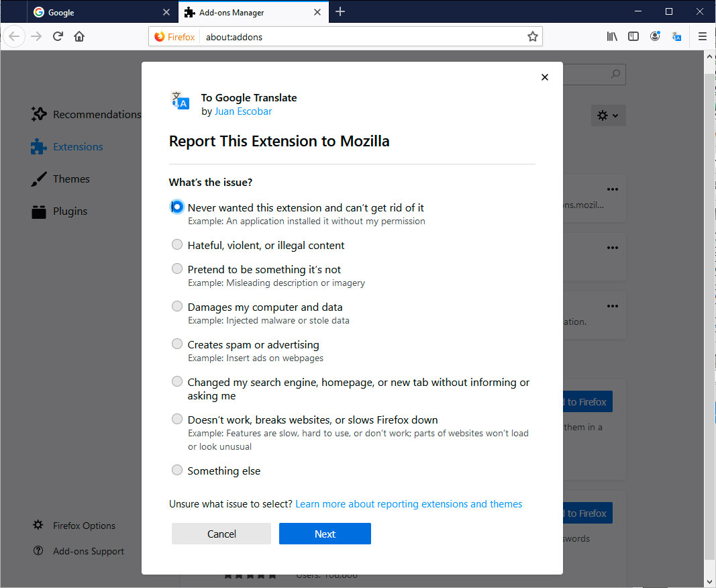Open the Learn more about reporting extensions link
This screenshot has height=588, width=716.
click(409, 503)
